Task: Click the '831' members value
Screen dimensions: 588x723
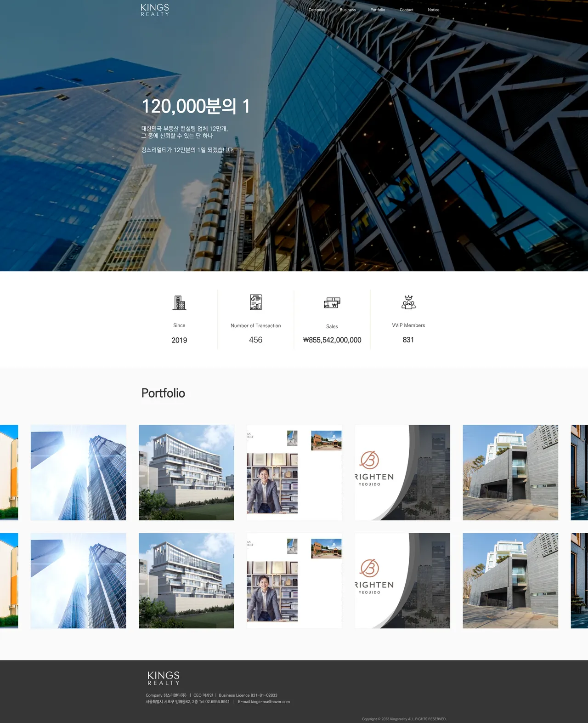Action: (x=408, y=340)
